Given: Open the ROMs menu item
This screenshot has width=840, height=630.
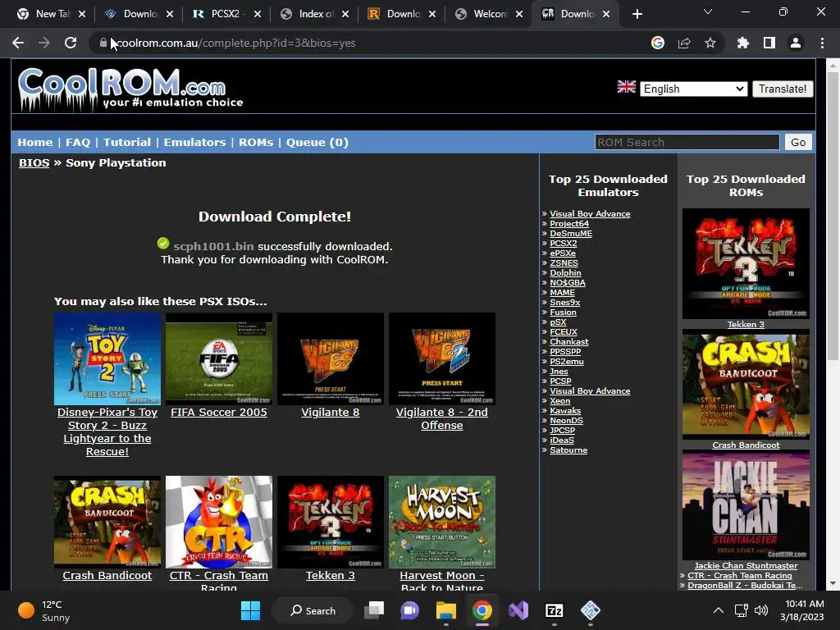Looking at the screenshot, I should 256,143.
